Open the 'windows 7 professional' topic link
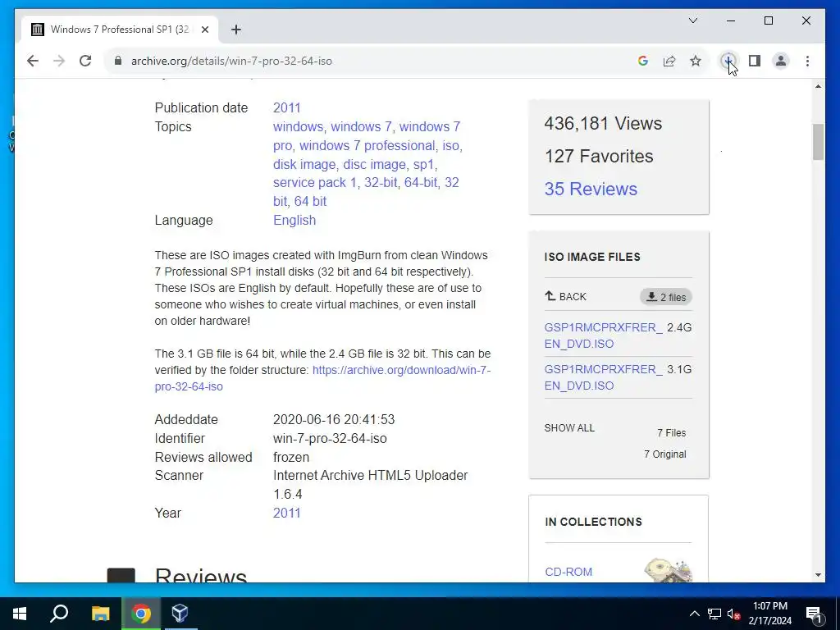840x630 pixels. pos(367,146)
